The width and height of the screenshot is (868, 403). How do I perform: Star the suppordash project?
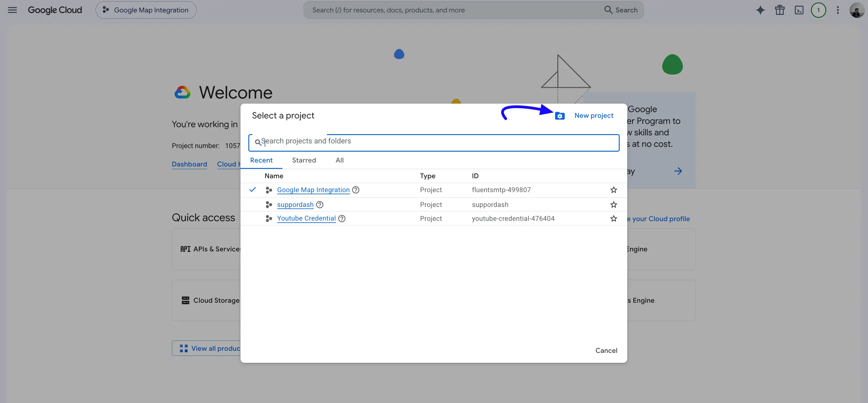pyautogui.click(x=614, y=205)
